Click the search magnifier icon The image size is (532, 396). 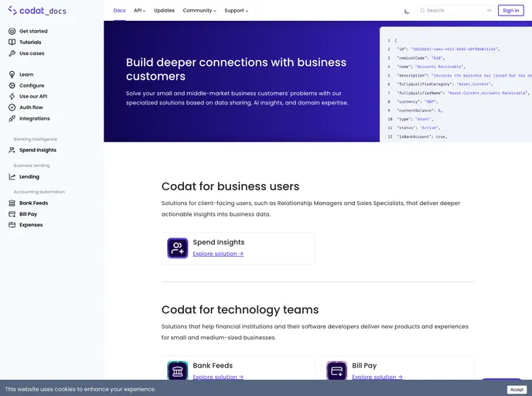coord(422,11)
